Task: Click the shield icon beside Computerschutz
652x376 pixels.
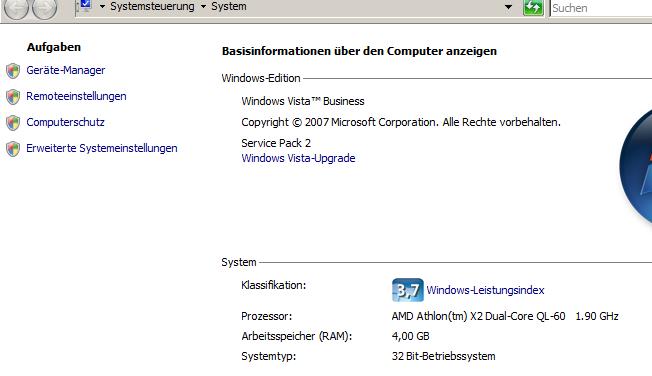Action: 13,123
